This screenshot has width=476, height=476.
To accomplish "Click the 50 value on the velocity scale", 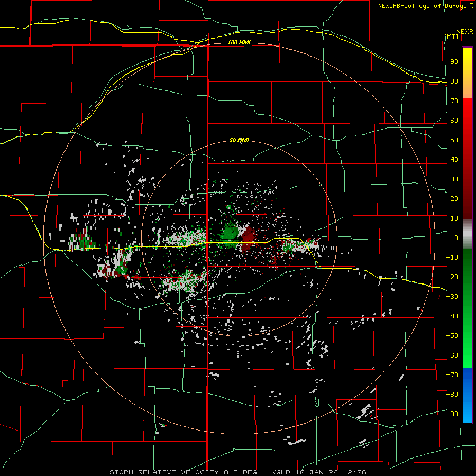I will pyautogui.click(x=454, y=140).
